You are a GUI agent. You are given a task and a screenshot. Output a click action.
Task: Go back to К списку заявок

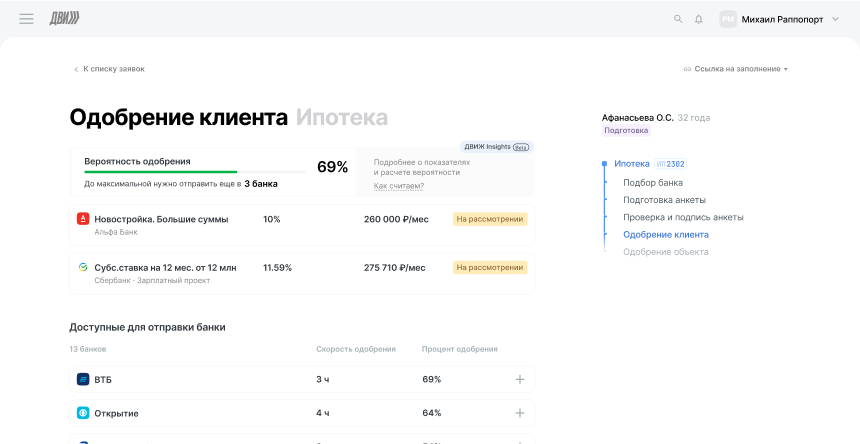pos(109,69)
